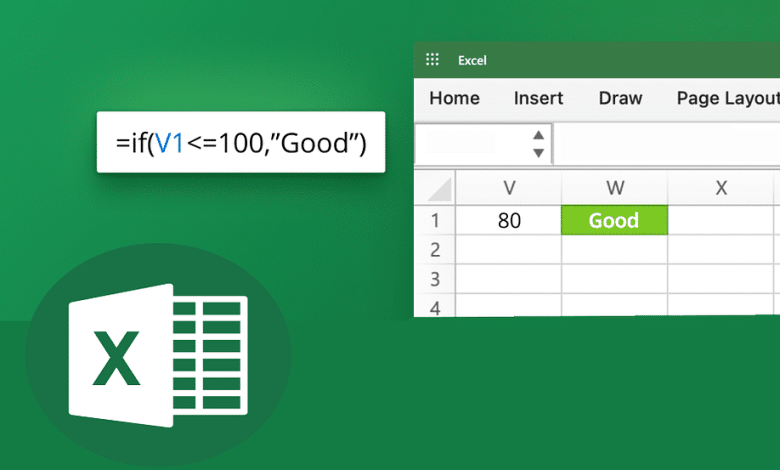Select row 3 header
This screenshot has width=780, height=470.
435,279
